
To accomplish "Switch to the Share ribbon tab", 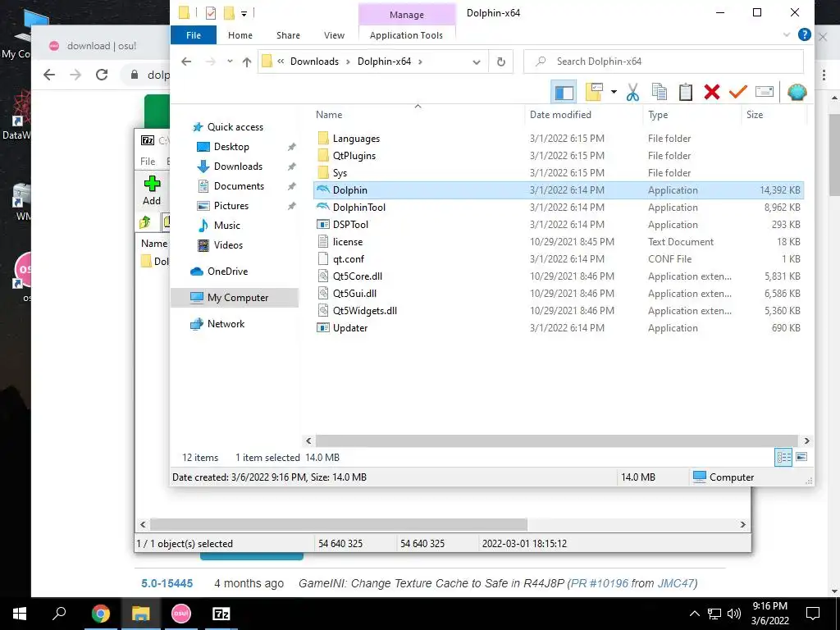I will (x=288, y=35).
